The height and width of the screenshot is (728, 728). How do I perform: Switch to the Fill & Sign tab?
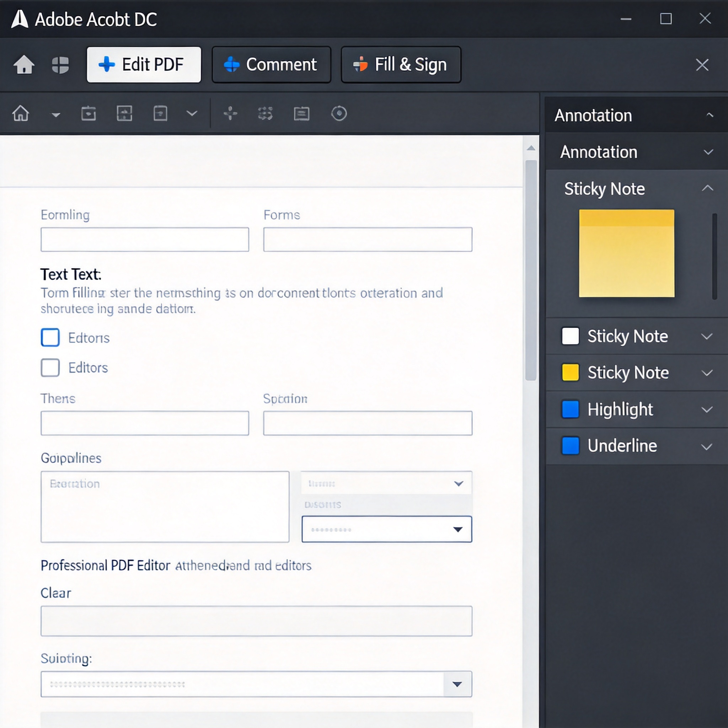point(401,64)
